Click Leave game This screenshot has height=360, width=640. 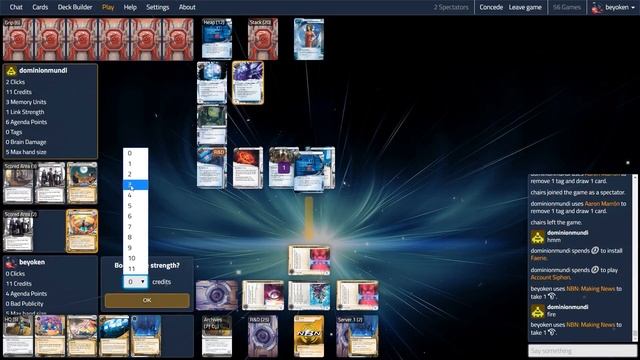pyautogui.click(x=525, y=7)
